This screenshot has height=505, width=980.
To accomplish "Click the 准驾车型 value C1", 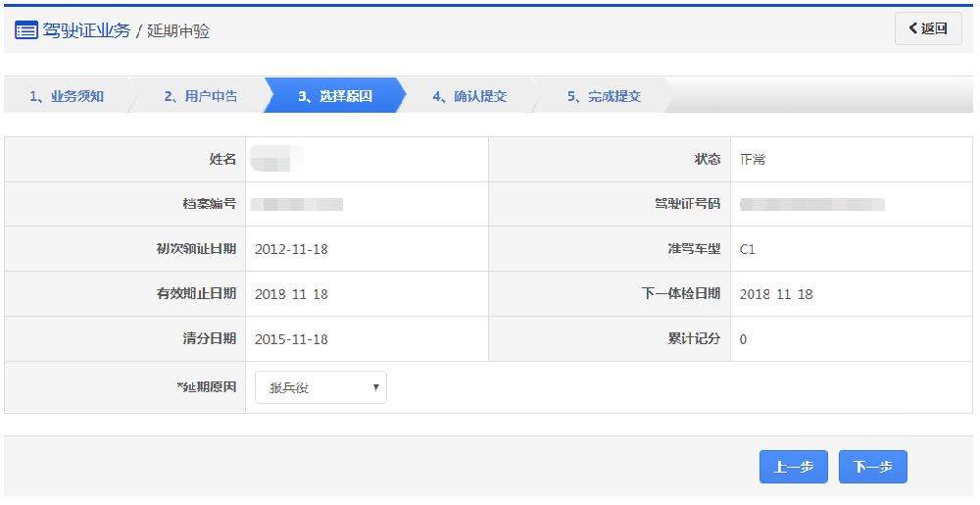I will click(748, 249).
